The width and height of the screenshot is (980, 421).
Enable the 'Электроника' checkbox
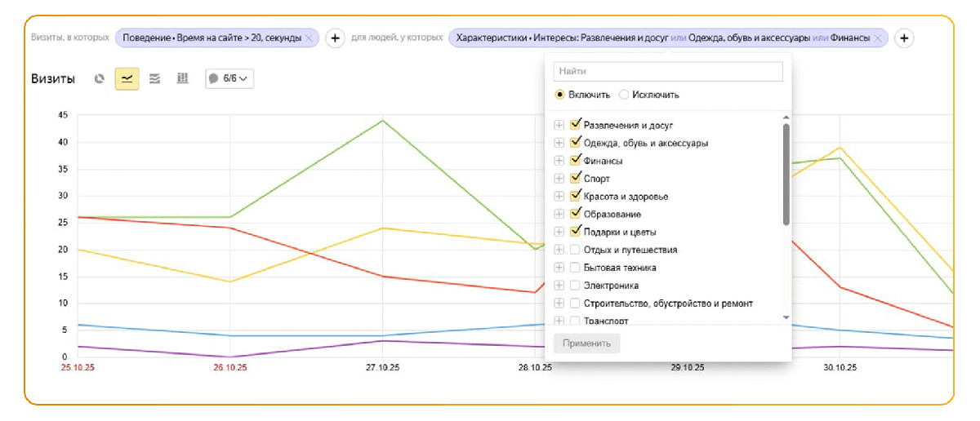pos(576,286)
